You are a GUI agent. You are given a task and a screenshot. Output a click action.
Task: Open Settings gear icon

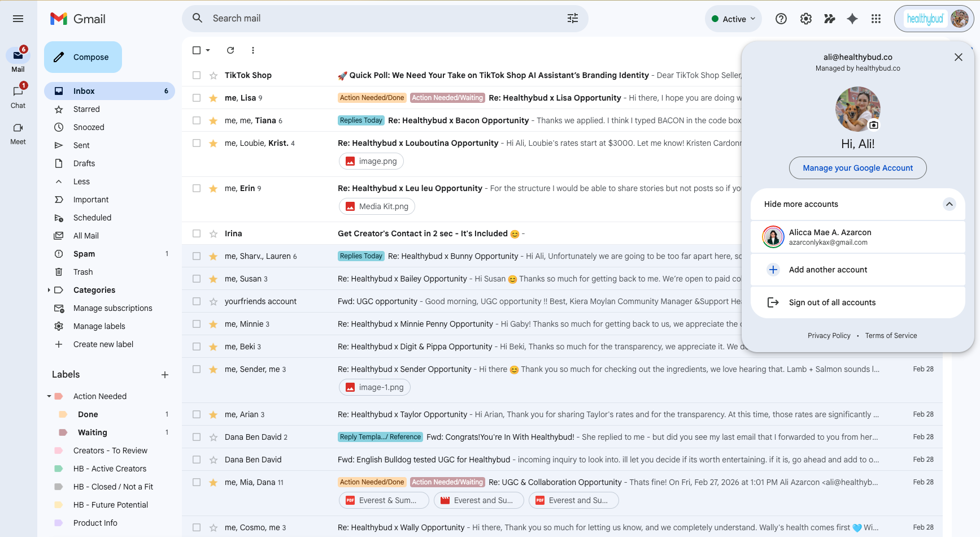point(806,19)
